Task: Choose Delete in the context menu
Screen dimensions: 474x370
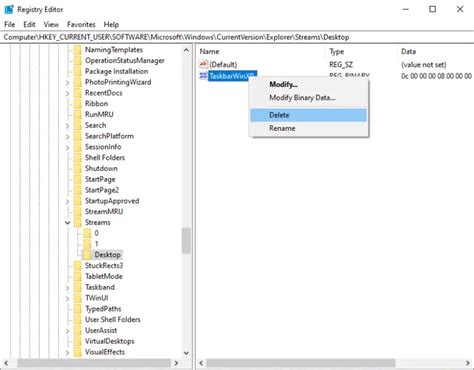Action: click(308, 115)
